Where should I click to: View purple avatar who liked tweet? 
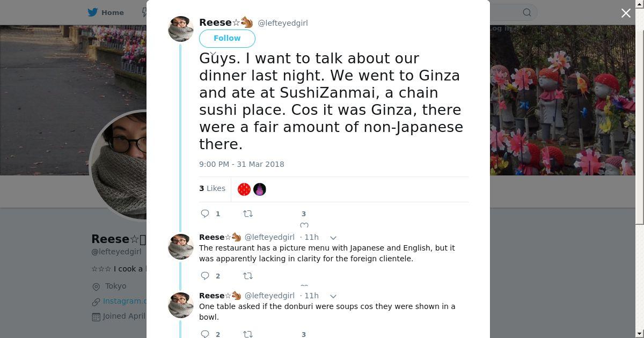point(260,189)
